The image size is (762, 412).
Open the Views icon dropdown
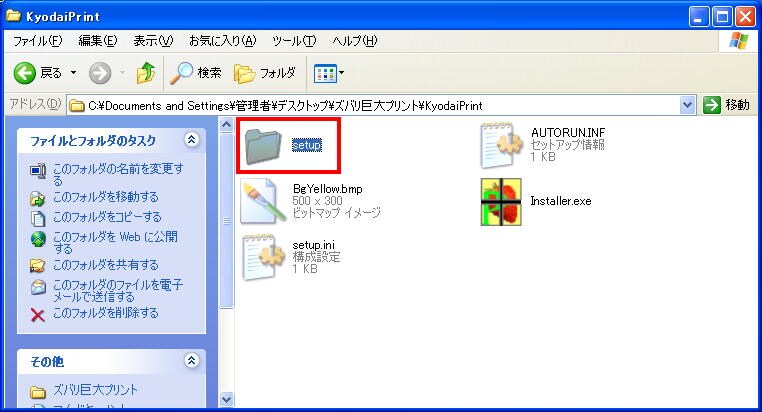coord(329,73)
